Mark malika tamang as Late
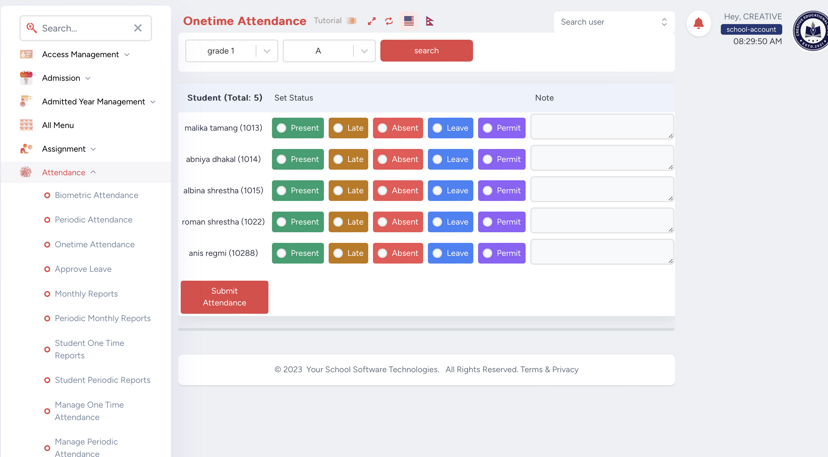The image size is (828, 457). tap(348, 128)
